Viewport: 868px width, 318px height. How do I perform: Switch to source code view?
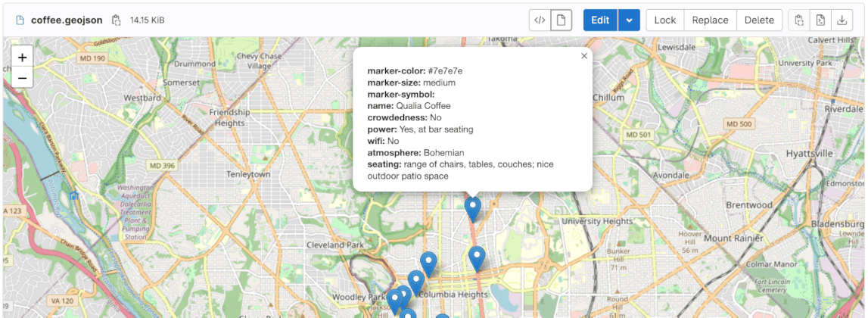[x=539, y=20]
